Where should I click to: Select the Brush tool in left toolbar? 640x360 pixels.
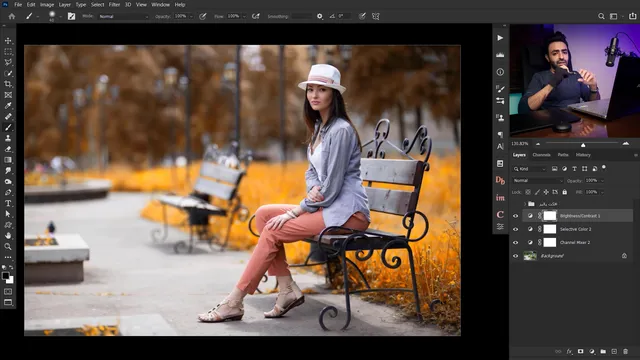tap(8, 127)
